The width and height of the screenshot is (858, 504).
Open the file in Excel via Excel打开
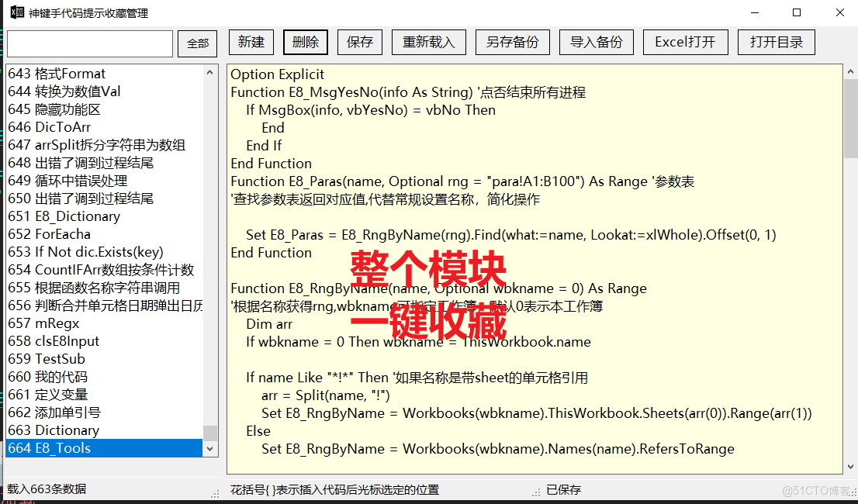[x=685, y=43]
